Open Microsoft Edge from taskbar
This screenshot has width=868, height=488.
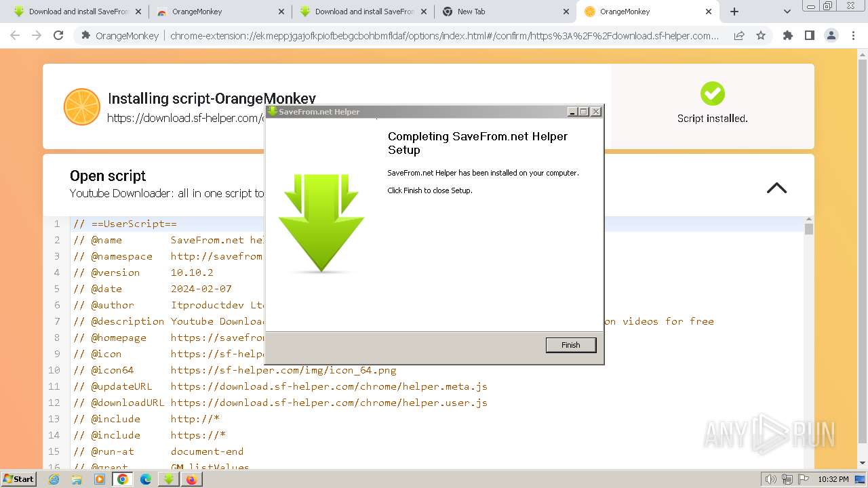[146, 479]
